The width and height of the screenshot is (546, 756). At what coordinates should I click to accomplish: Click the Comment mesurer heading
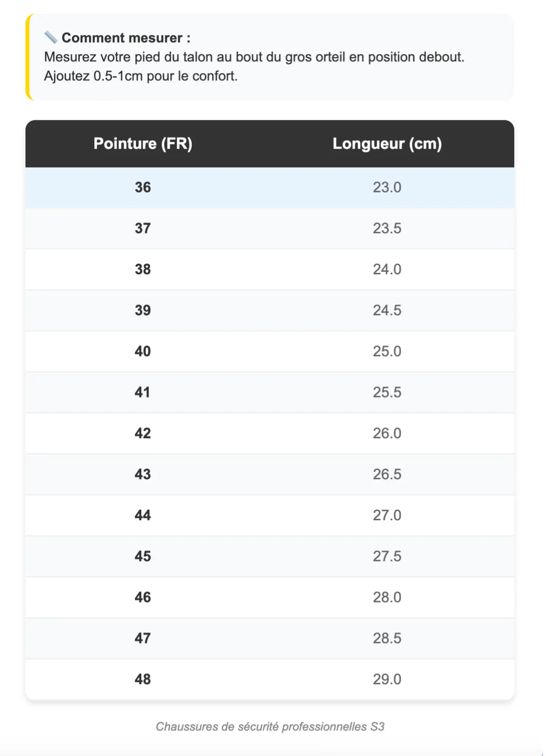pyautogui.click(x=126, y=38)
